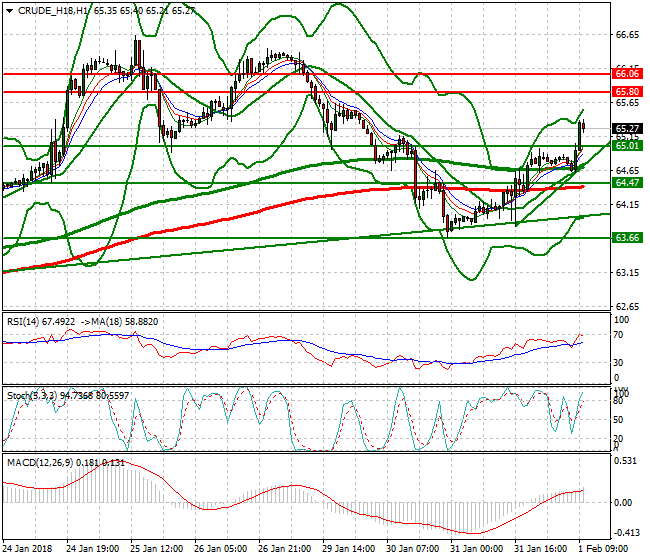Click the 26 Jan 05:00 time axis label
The image size is (650, 560).
(221, 549)
